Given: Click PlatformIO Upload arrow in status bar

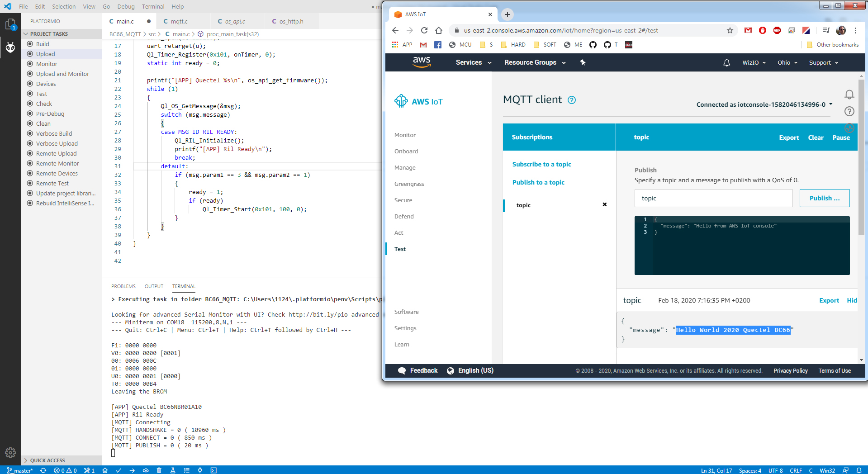Looking at the screenshot, I should point(132,470).
